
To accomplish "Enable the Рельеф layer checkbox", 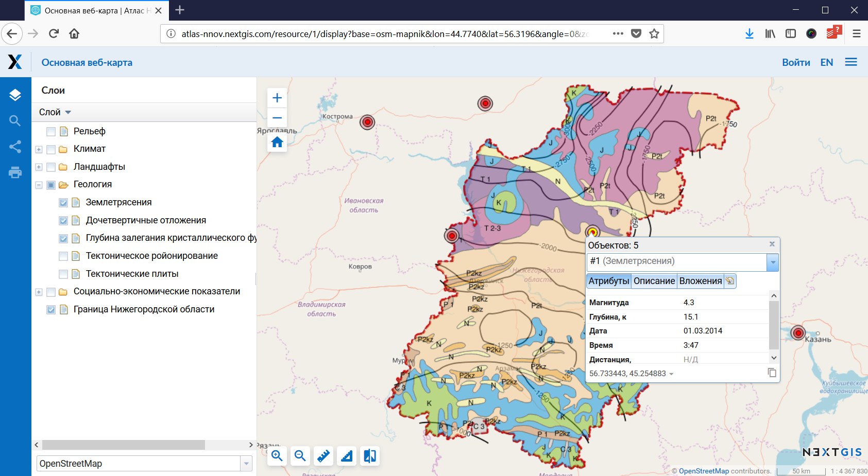I will click(x=51, y=131).
